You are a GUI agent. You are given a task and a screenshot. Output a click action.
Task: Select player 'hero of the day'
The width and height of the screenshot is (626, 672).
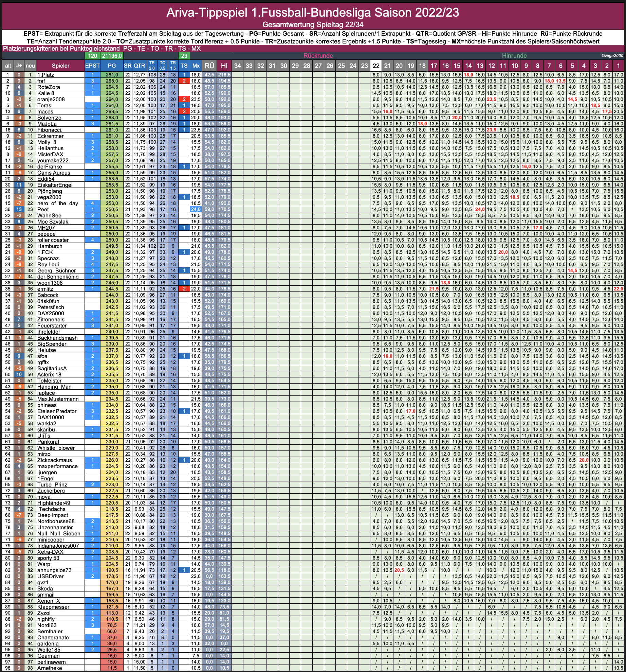[x=58, y=203]
